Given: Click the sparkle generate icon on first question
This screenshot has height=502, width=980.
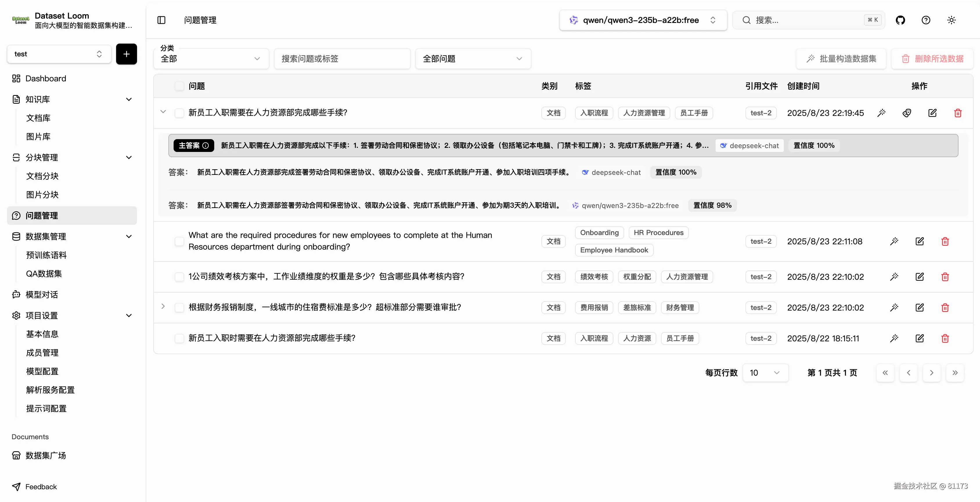Looking at the screenshot, I should 882,113.
